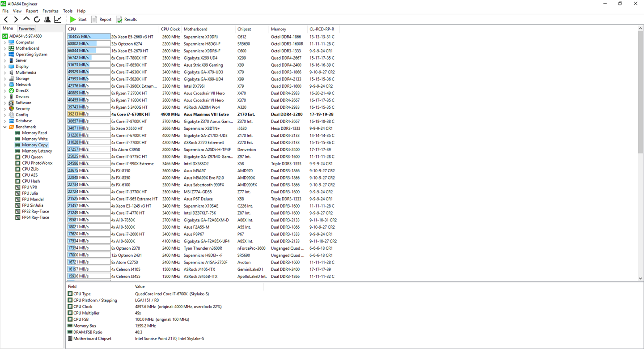Click the screen icon beside Display
Image resolution: width=644 pixels, height=349 pixels.
[x=12, y=66]
